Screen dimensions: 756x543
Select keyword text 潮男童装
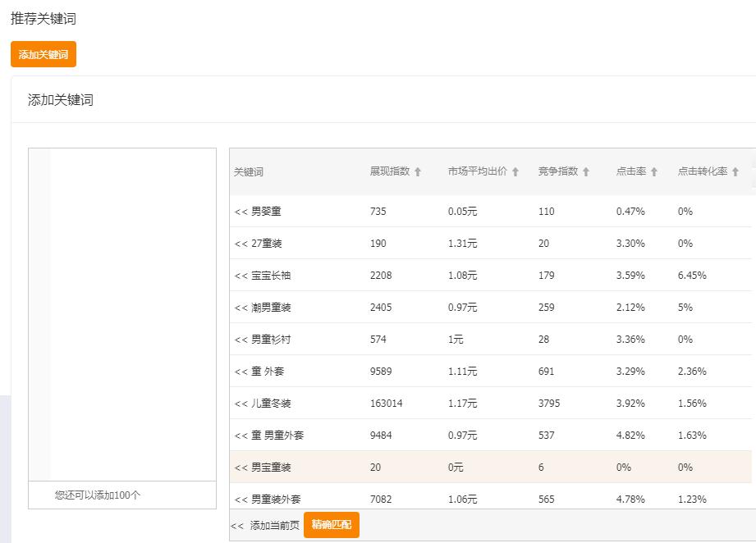tap(271, 308)
